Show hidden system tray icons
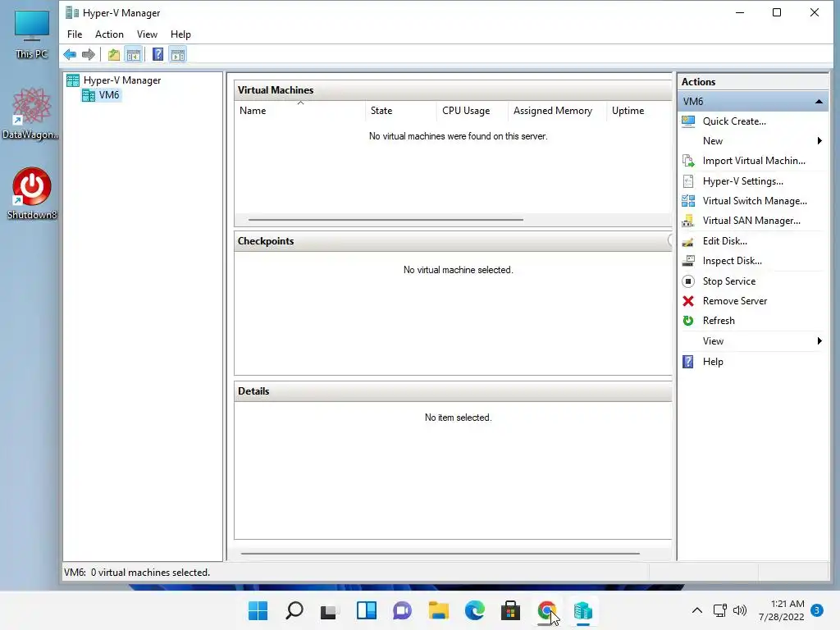The height and width of the screenshot is (630, 840). click(697, 610)
